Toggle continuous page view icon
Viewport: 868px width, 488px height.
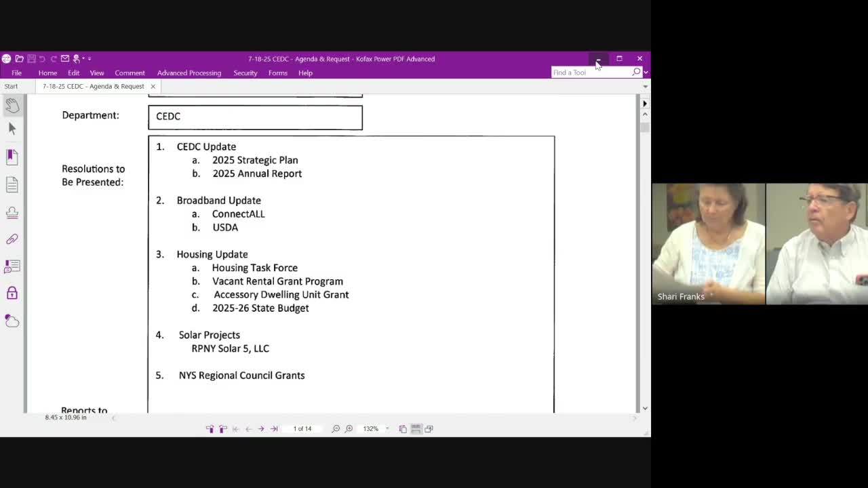416,429
